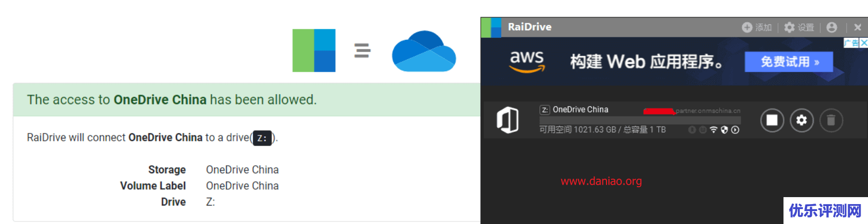Click the 免费试用 button in AWS ad

789,62
